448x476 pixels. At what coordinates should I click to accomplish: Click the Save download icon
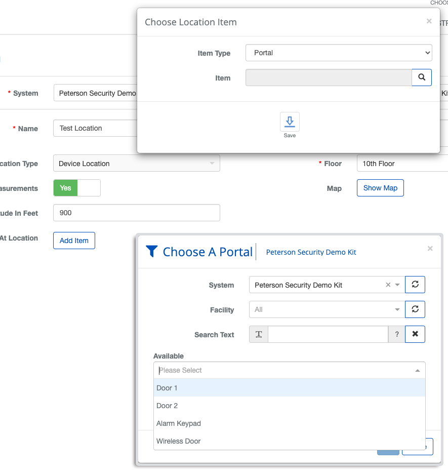click(290, 122)
